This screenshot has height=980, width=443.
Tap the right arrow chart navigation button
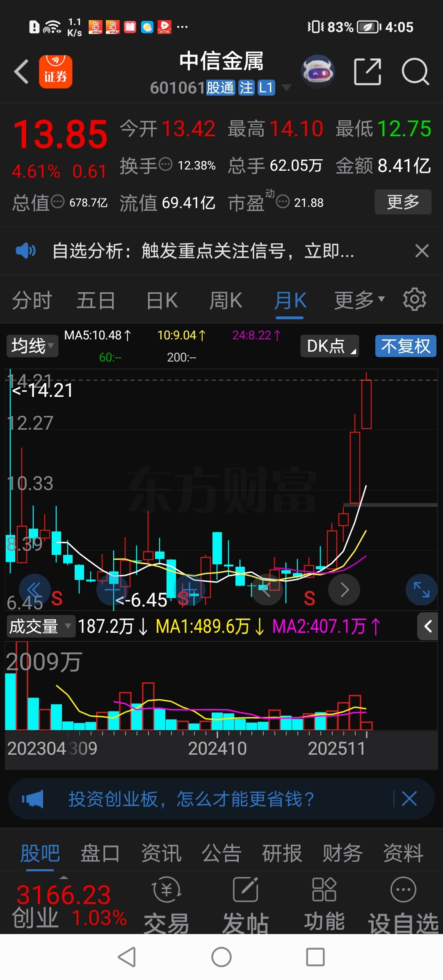(344, 590)
